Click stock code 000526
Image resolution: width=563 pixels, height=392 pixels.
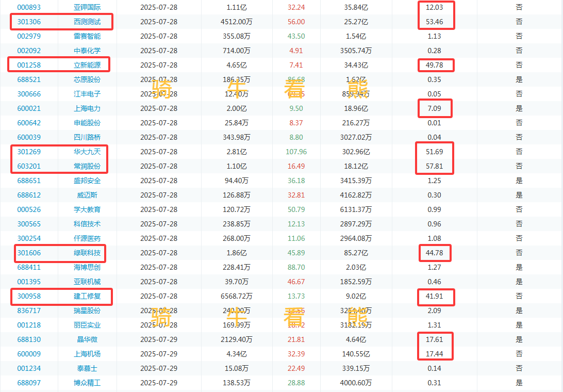coord(29,209)
